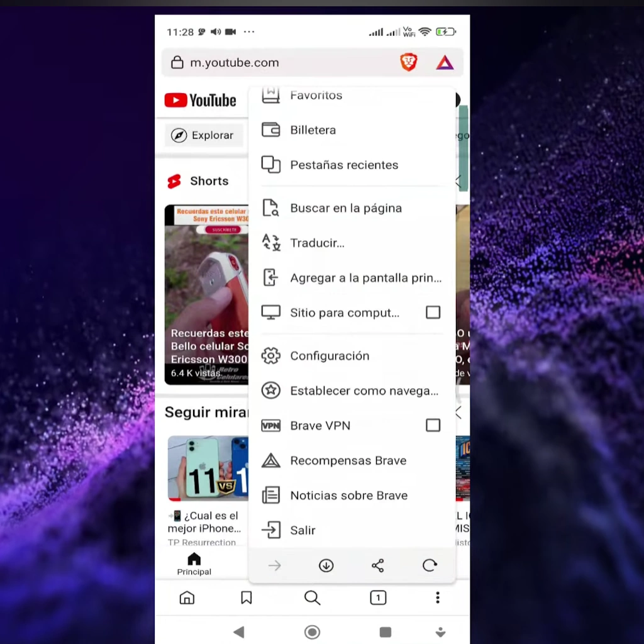Click the settings gear icon
Viewport: 644px width, 644px height.
pyautogui.click(x=270, y=356)
